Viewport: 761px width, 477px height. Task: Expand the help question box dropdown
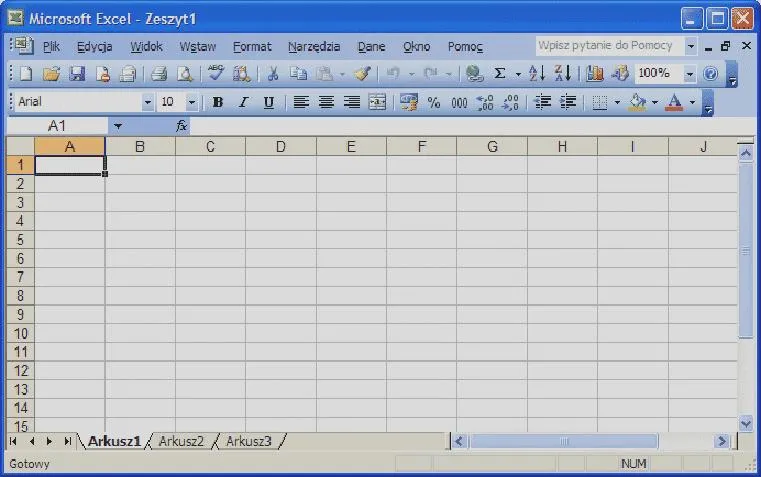point(691,46)
